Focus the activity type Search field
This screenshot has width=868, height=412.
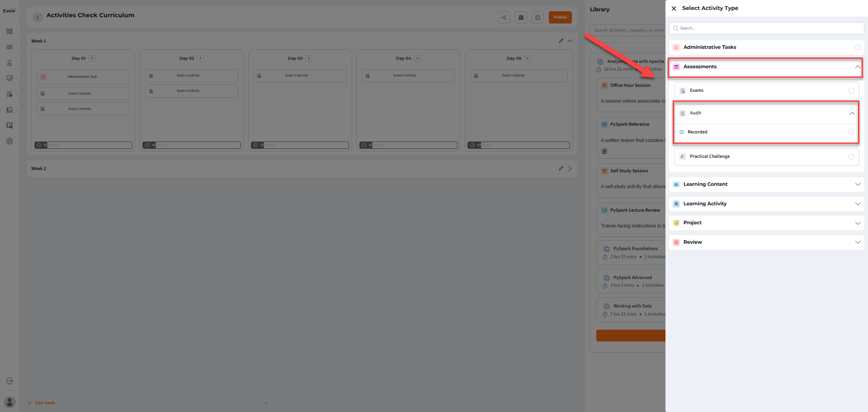[x=767, y=28]
